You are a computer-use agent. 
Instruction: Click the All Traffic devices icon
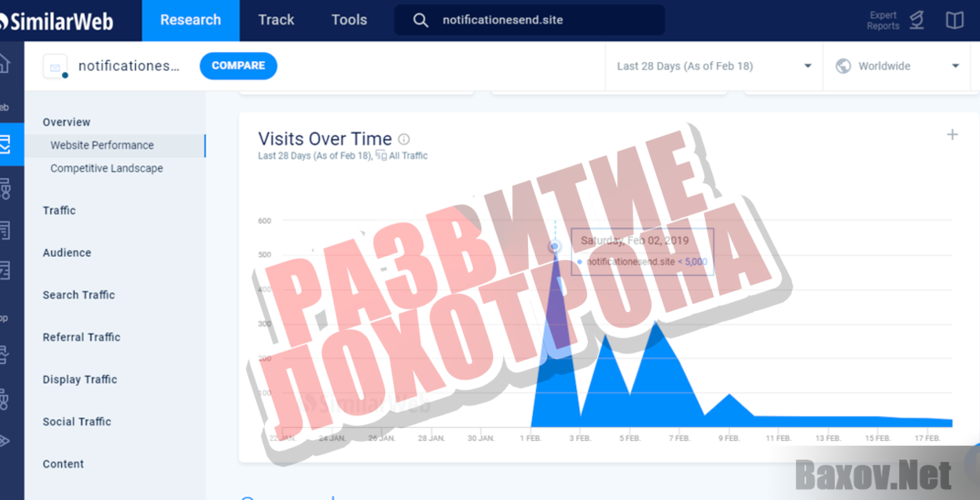tap(381, 156)
